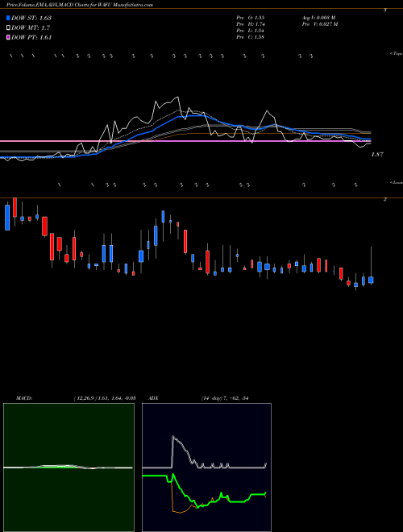403x532 pixels.
Task: Open the dark blue ADX indicator chart panel
Action: (206, 468)
